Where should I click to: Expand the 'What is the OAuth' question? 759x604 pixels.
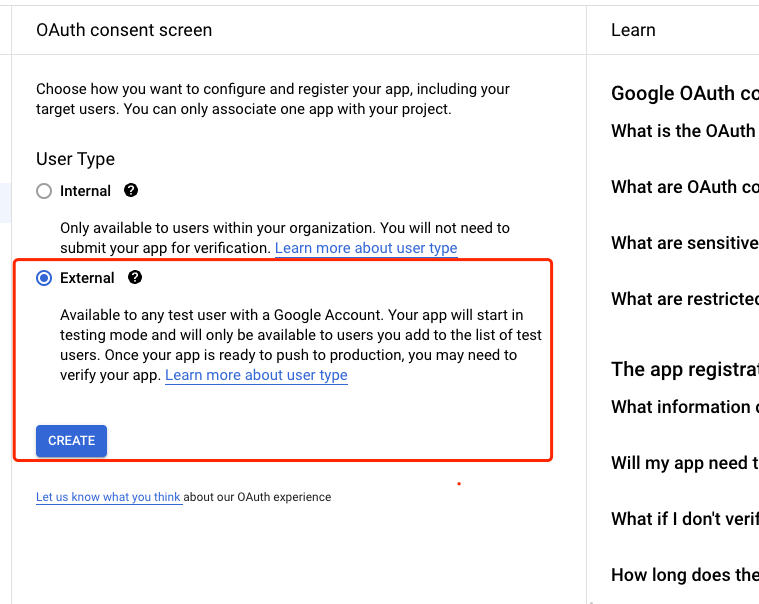683,131
